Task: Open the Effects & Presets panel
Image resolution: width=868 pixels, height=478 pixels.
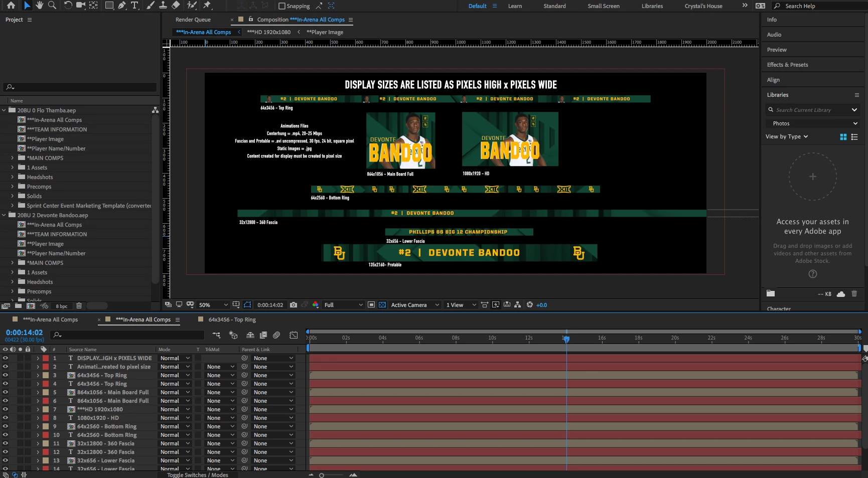Action: tap(787, 65)
